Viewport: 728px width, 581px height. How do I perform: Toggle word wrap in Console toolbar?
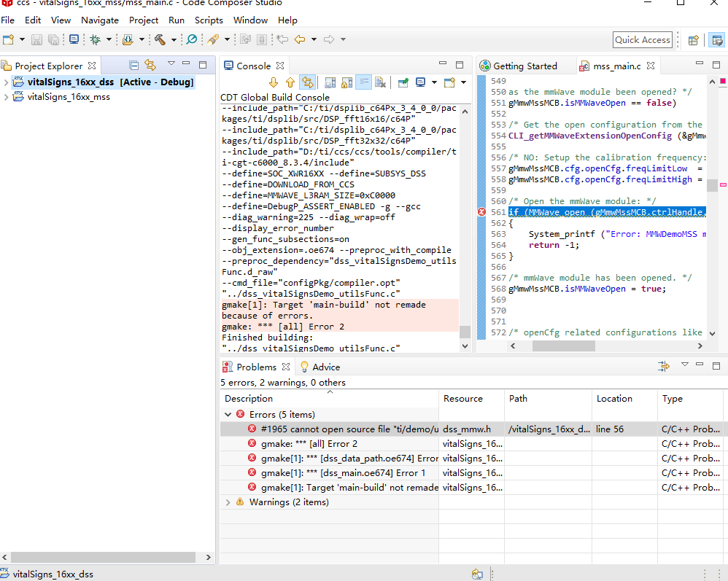(363, 82)
